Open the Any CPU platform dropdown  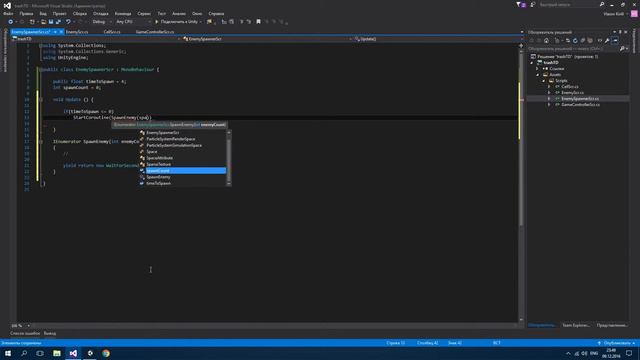(x=133, y=22)
